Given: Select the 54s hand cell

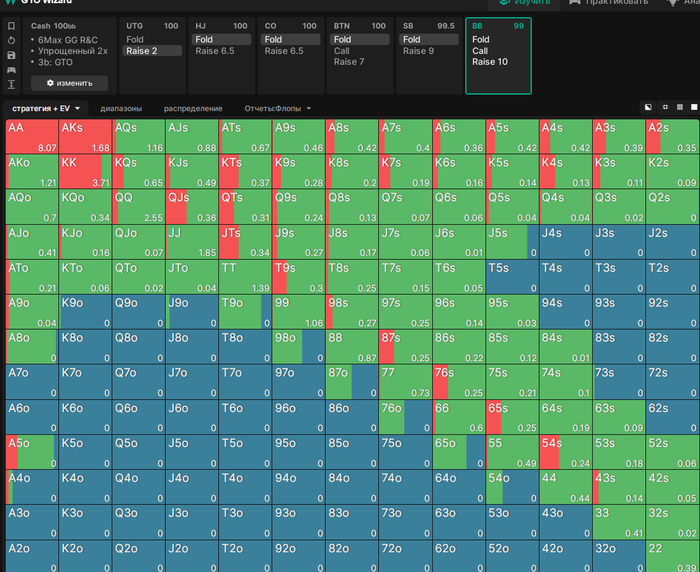Looking at the screenshot, I should click(565, 452).
